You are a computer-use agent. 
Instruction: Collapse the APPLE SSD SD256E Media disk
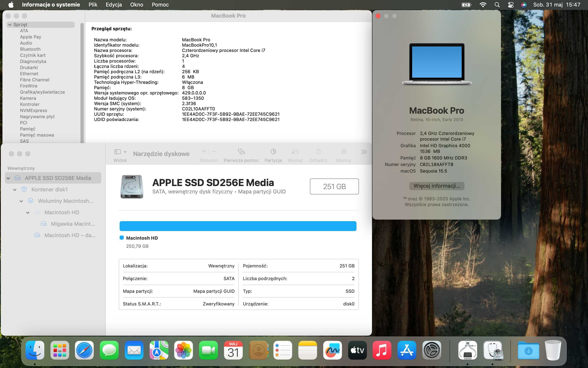[8, 178]
